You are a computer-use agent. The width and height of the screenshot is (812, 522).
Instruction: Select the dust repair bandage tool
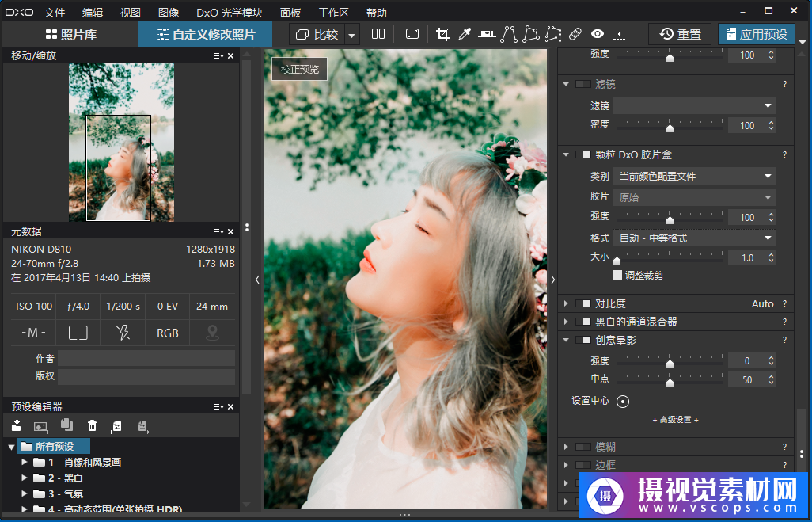pyautogui.click(x=575, y=34)
